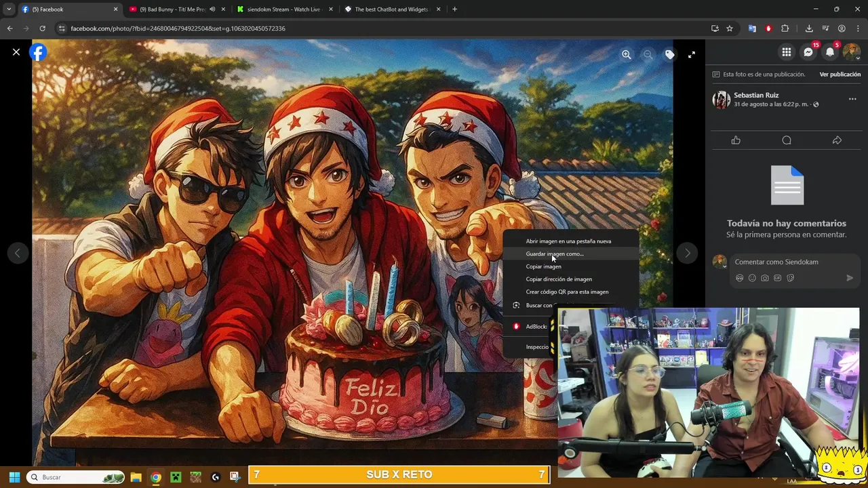
Task: Open the Chrome downloads icon
Action: (809, 28)
